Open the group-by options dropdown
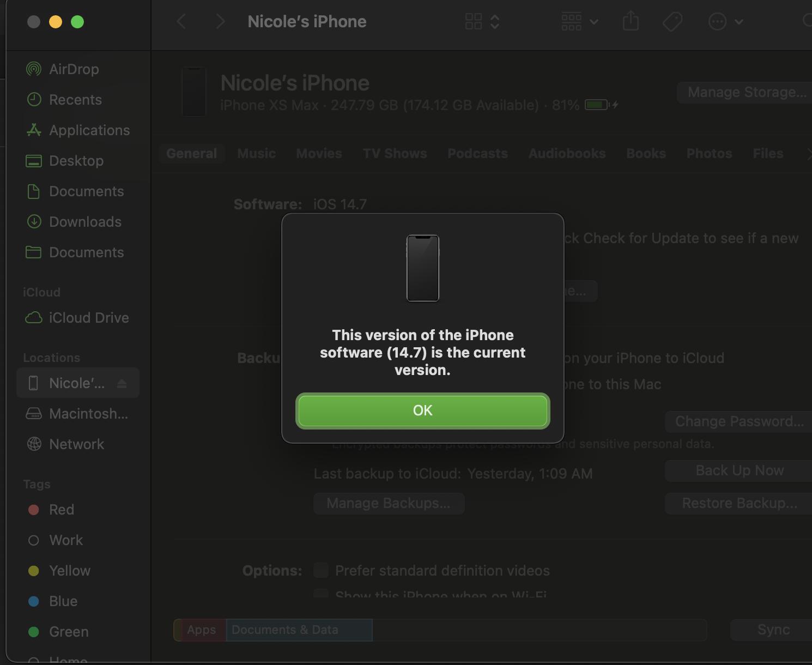Screen dimensions: 812x665 580,22
